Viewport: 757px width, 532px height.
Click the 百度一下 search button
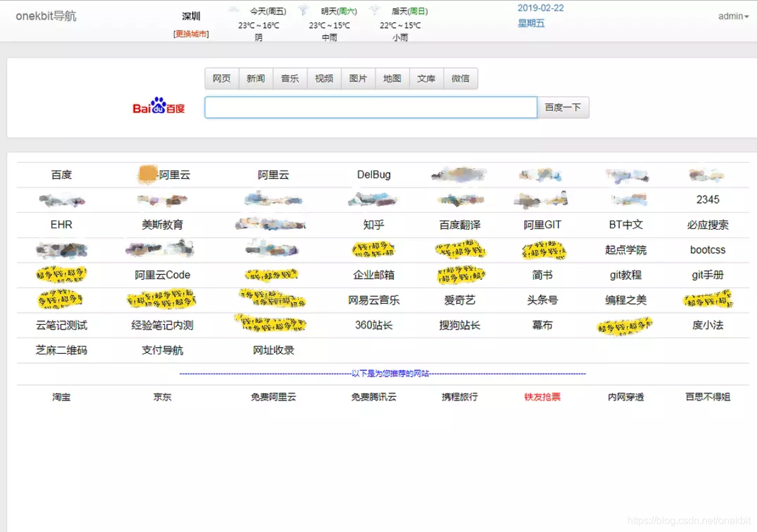click(563, 107)
